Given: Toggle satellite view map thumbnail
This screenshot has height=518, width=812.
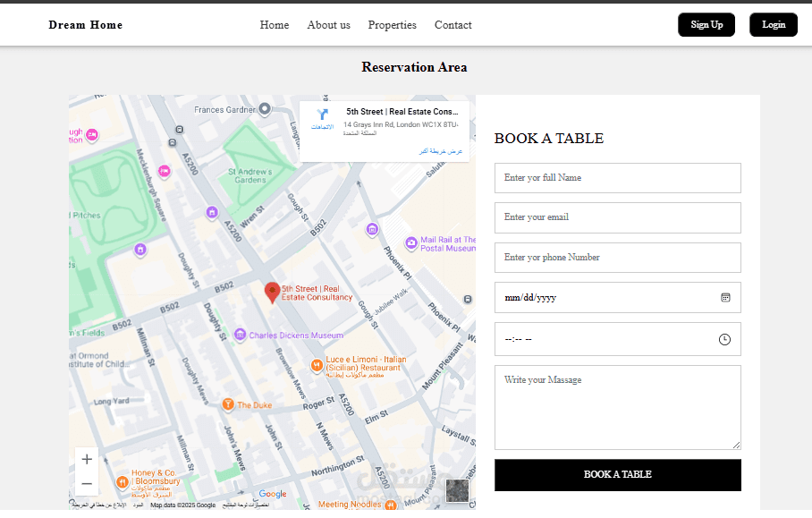Looking at the screenshot, I should pyautogui.click(x=457, y=490).
